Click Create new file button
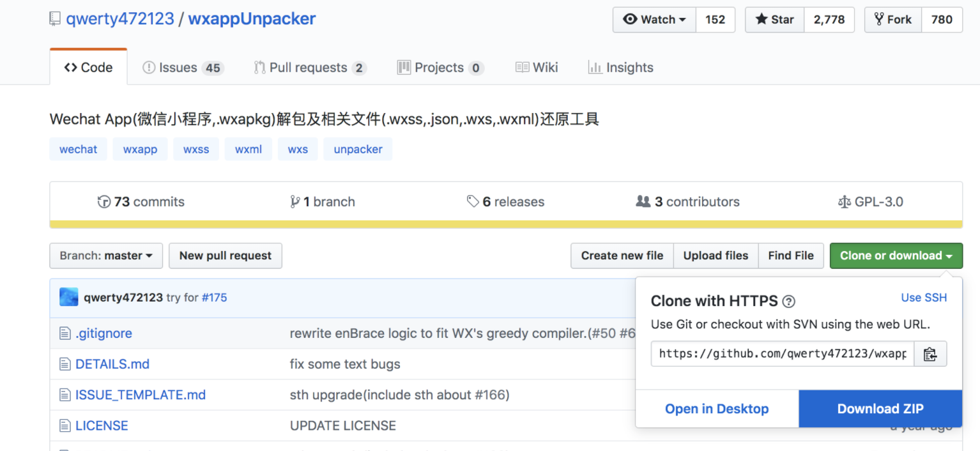 622,256
